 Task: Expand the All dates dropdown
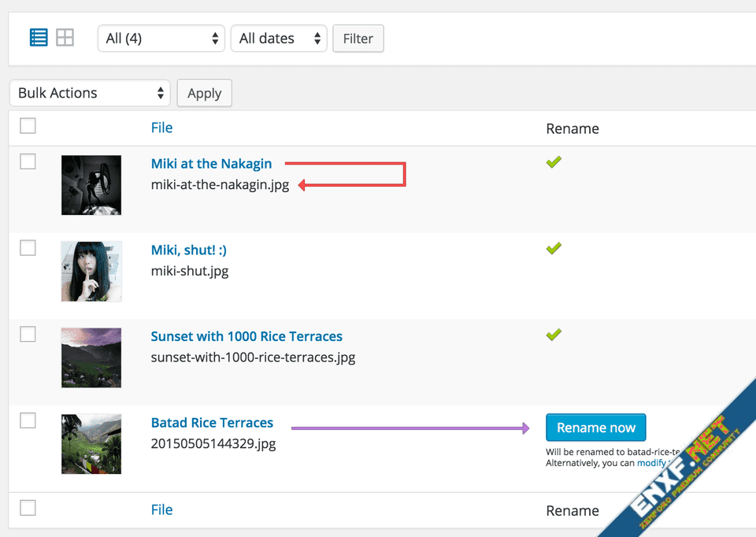[278, 39]
